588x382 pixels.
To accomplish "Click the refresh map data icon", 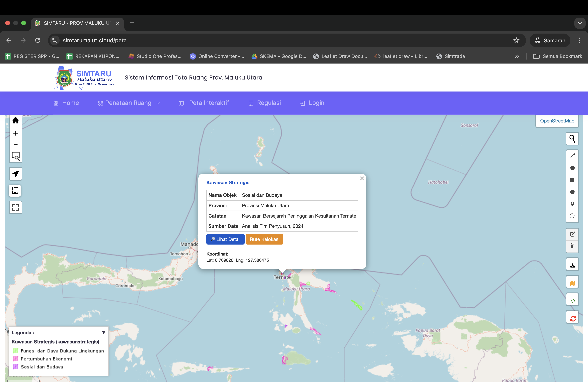I will coord(572,317).
